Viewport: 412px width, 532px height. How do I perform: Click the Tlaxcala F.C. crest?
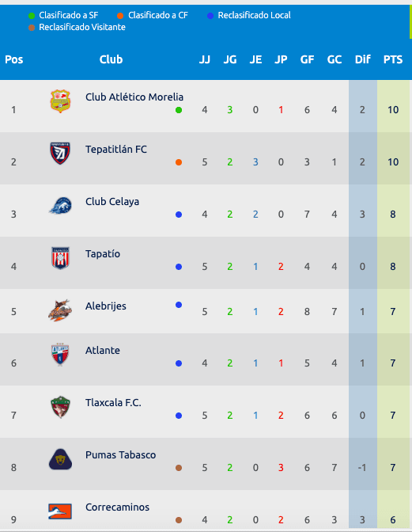60,407
